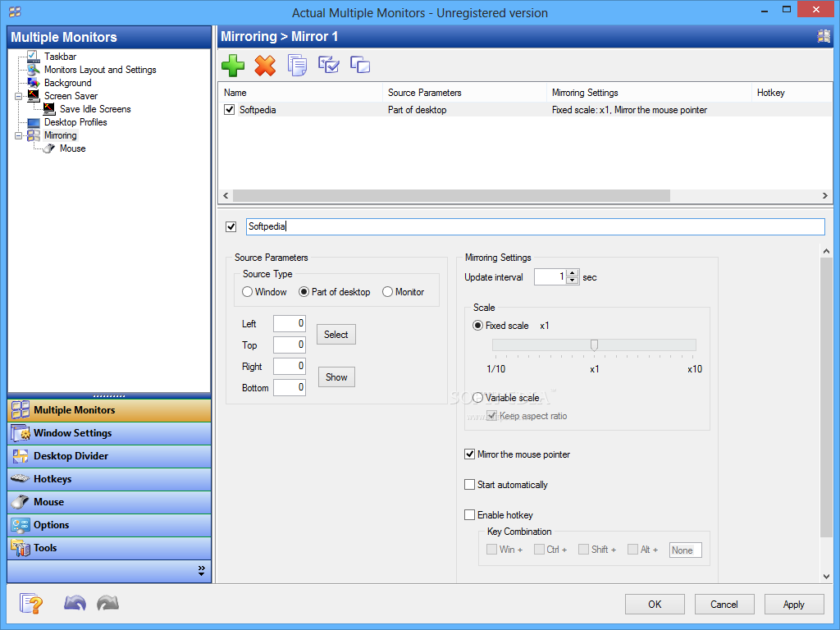Click the application icon in title bar
This screenshot has width=840, height=630.
(15, 11)
